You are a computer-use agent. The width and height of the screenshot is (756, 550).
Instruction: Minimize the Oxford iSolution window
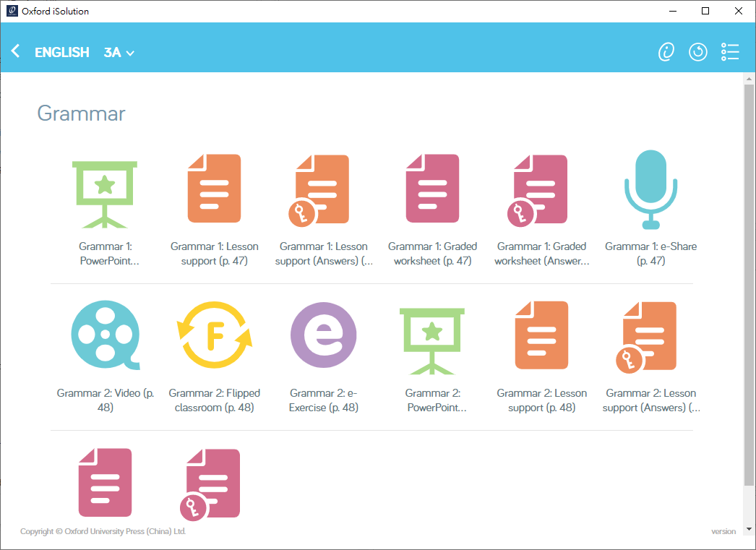pyautogui.click(x=673, y=11)
